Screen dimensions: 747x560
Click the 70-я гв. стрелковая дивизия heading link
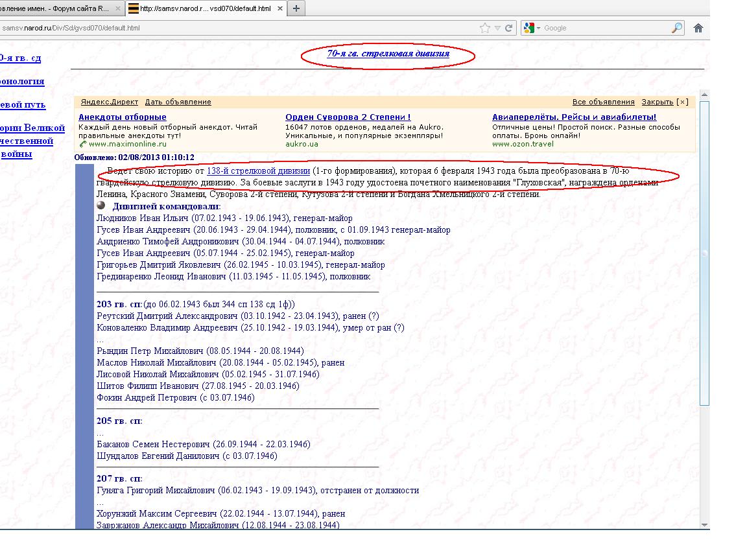click(x=388, y=54)
